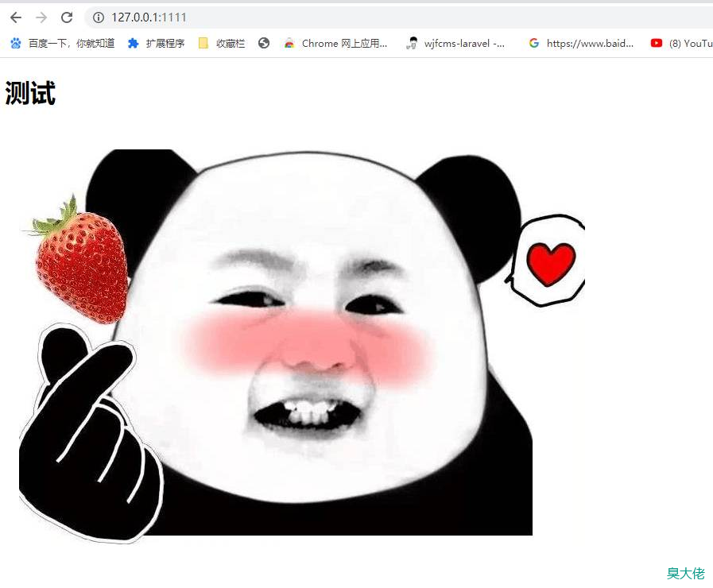
Task: Click the browser back arrow
Action: click(16, 17)
